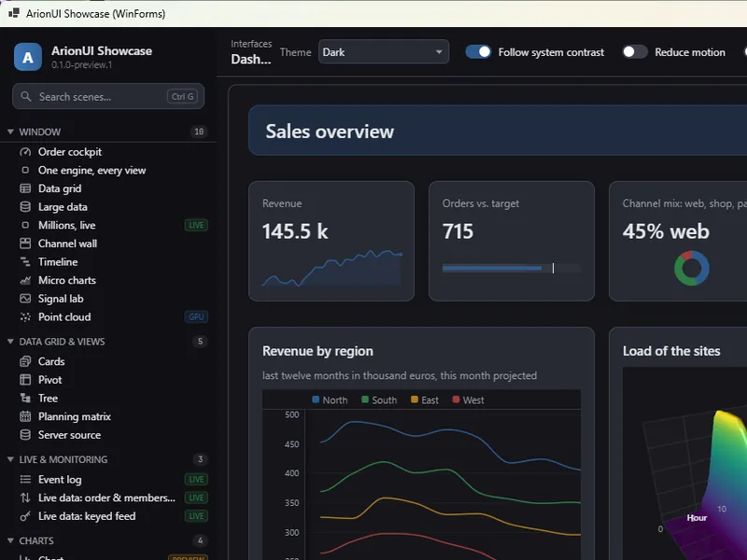This screenshot has height=560, width=747.
Task: Click the GPU badge on Point cloud
Action: pos(196,317)
